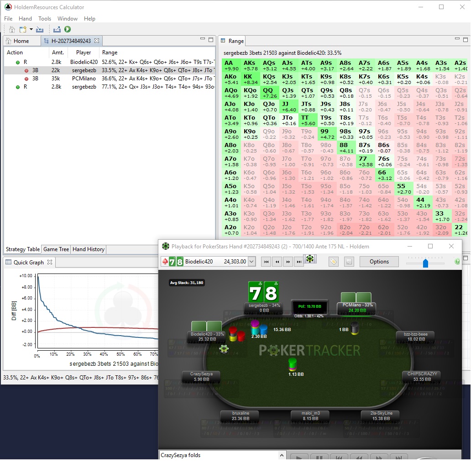Click the poker chip icon in Playback toolbar
476x463 pixels.
(x=310, y=259)
